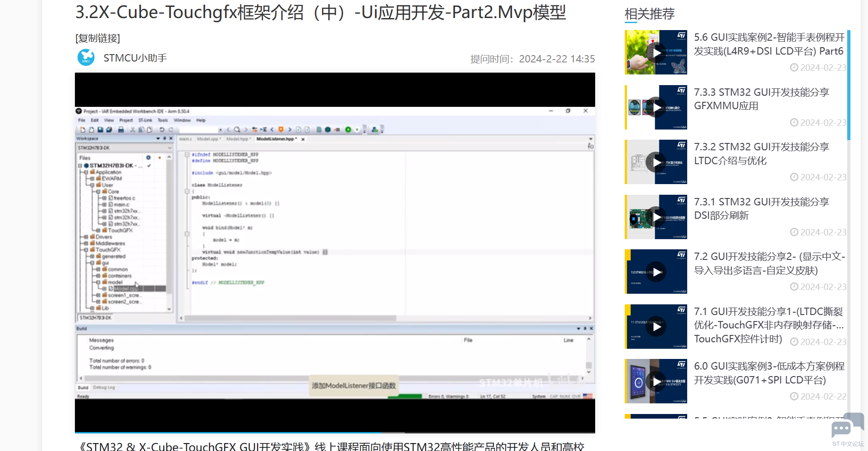This screenshot has width=868, height=451.
Task: Click the blue hexagon Make icon
Action: (328, 130)
